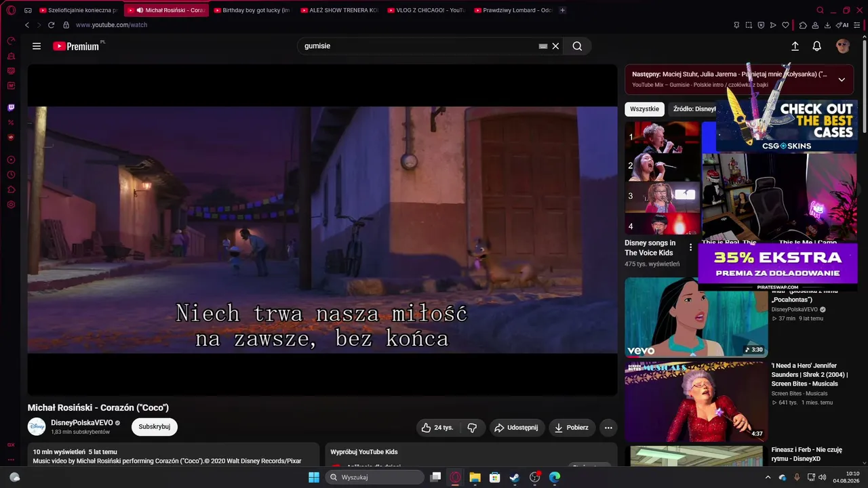868x488 pixels.
Task: Open Twitch in Opera sidebar
Action: [11, 108]
